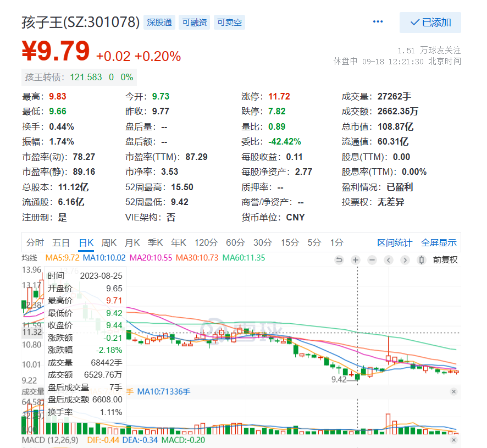The image size is (487, 448).
Task: Close the MACD indicator panel
Action: [x=453, y=440]
